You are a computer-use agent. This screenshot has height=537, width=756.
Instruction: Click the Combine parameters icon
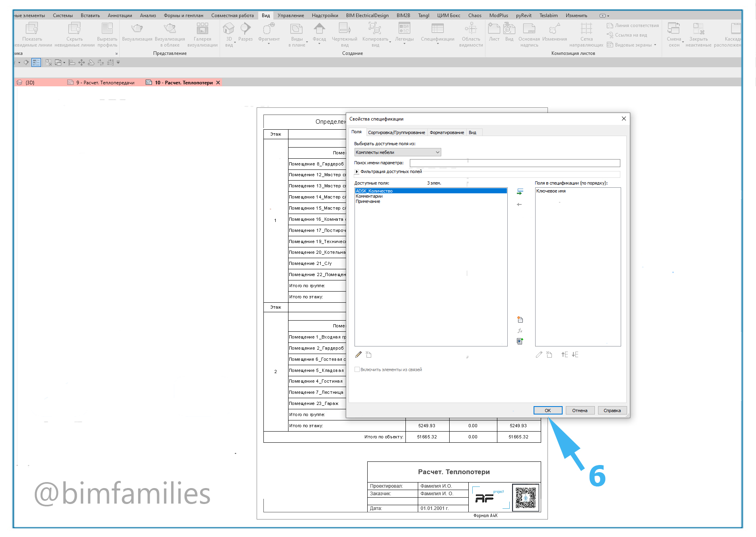[520, 341]
